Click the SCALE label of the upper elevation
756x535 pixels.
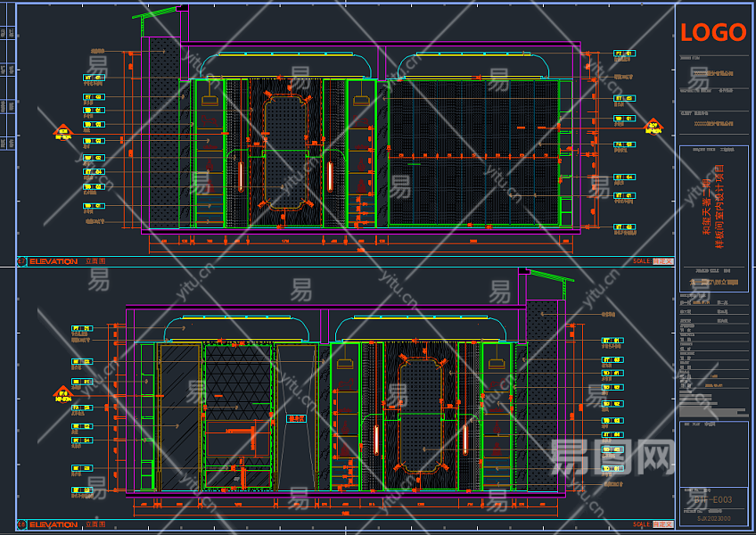coord(642,261)
